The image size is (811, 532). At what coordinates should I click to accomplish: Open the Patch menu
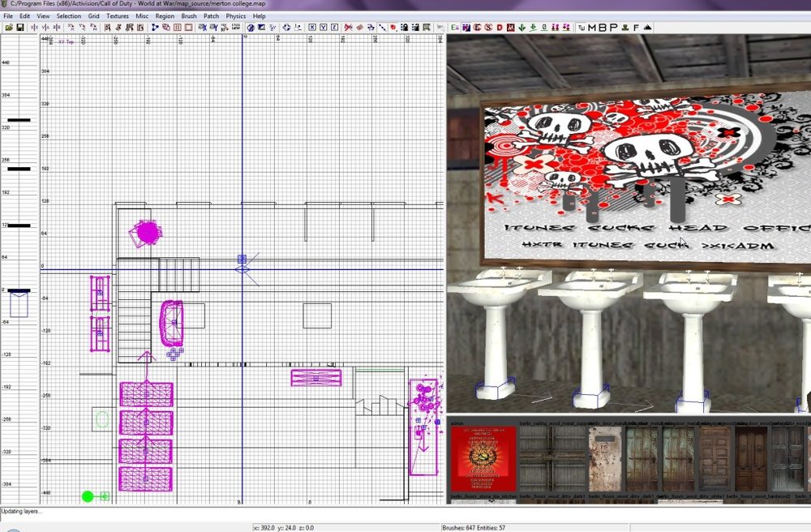click(x=211, y=15)
